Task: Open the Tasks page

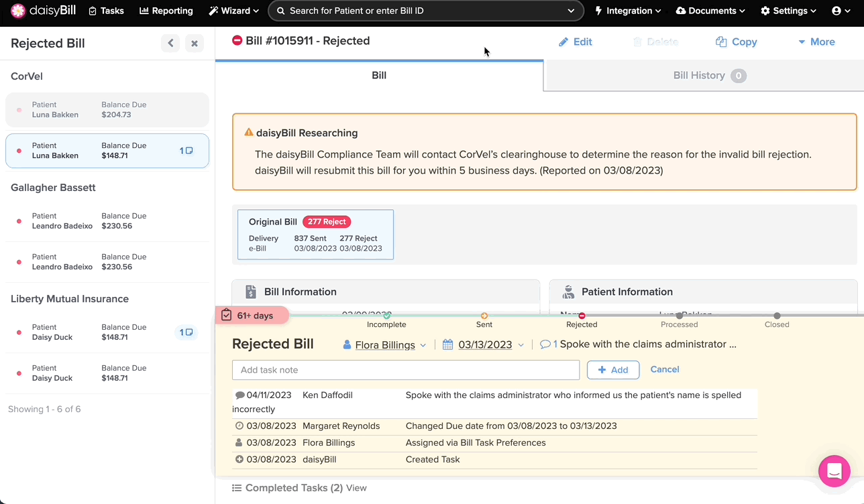Action: coord(106,11)
